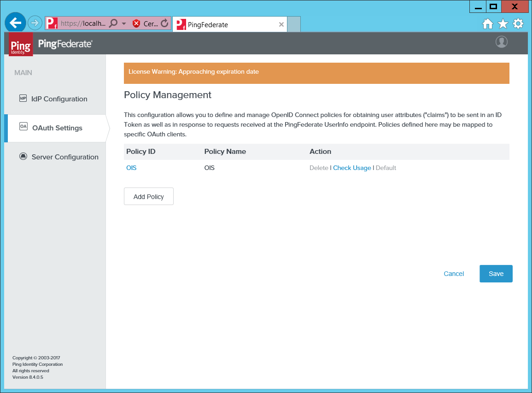Click Check Usage for OIS policy
532x393 pixels.
point(352,168)
